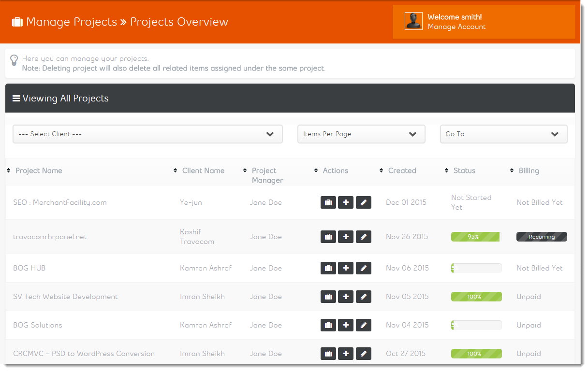Click project name SEO : MerchantFacility.com
Image resolution: width=588 pixels, height=371 pixels.
click(60, 202)
